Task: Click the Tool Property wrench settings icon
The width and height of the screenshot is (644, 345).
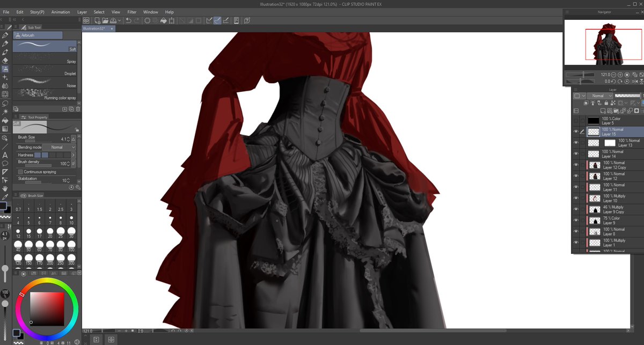Action: click(x=77, y=187)
